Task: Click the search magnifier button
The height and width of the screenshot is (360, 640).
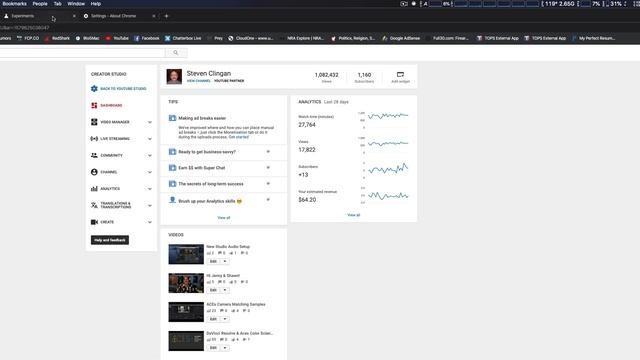Action: click(x=176, y=53)
